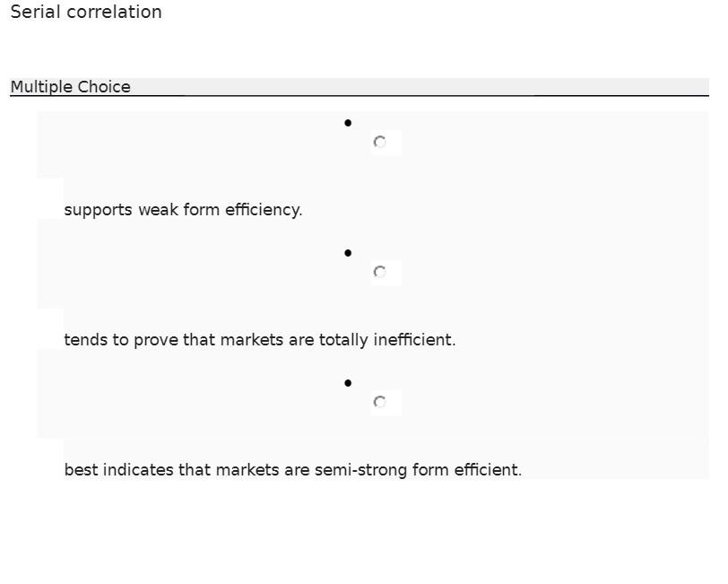This screenshot has width=728, height=584.
Task: Select the radio for weak form efficiency answer
Action: click(x=379, y=142)
